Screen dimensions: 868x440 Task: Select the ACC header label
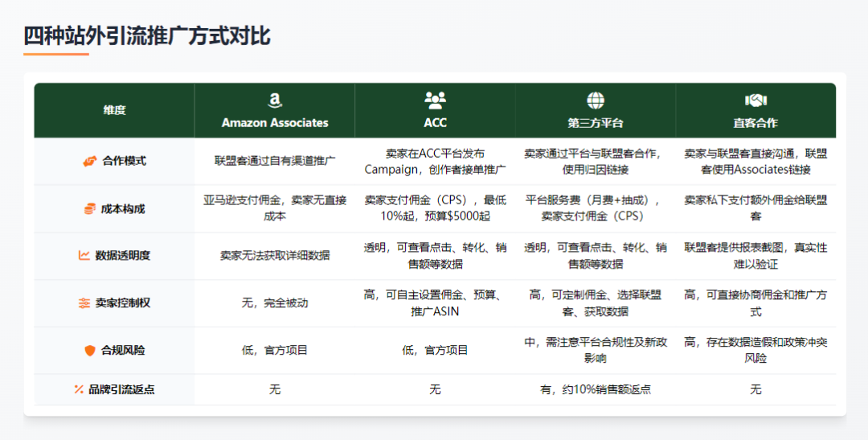tap(435, 123)
